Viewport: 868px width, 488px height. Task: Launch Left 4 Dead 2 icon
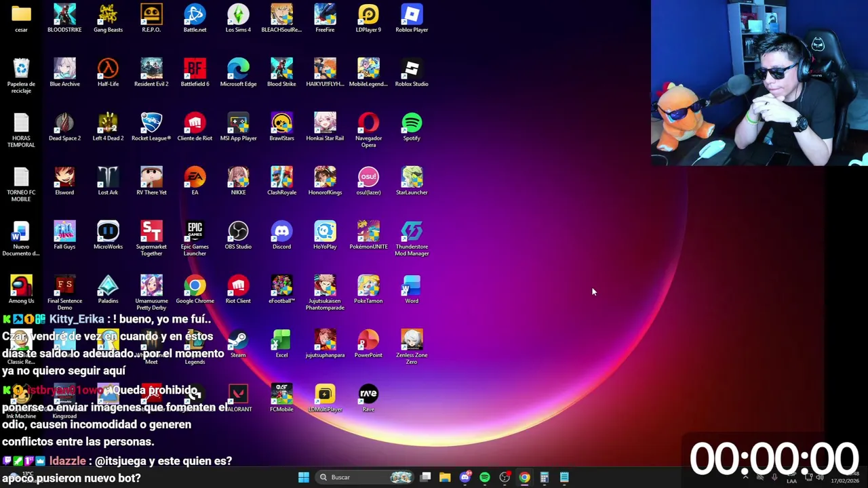click(108, 127)
